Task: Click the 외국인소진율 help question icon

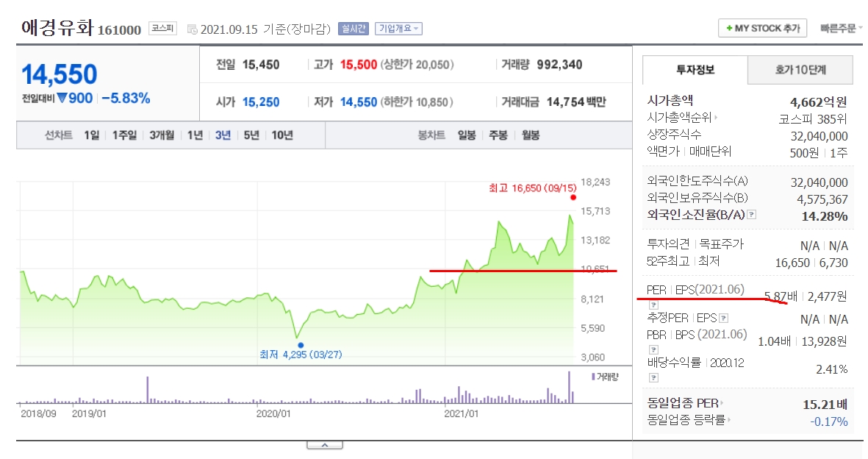Action: (x=752, y=215)
